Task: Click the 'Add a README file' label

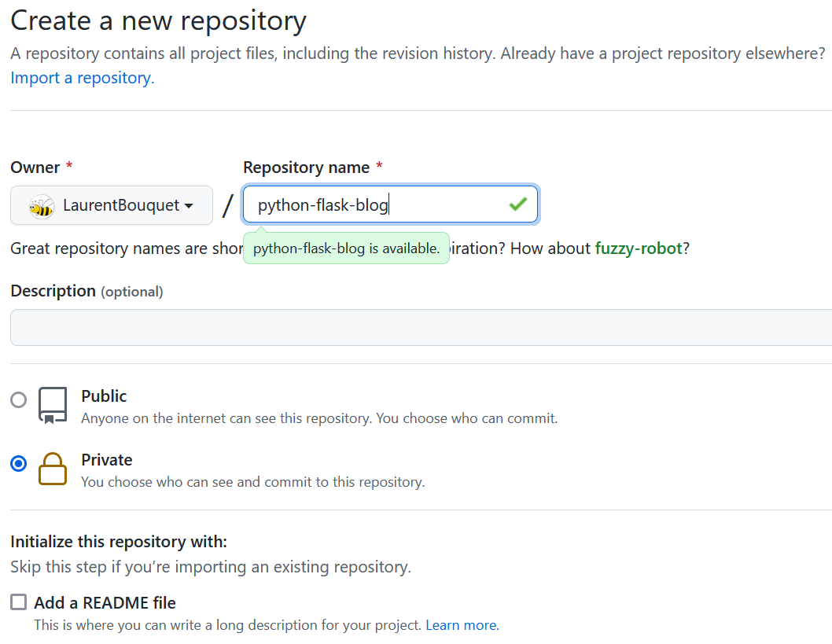Action: (105, 603)
